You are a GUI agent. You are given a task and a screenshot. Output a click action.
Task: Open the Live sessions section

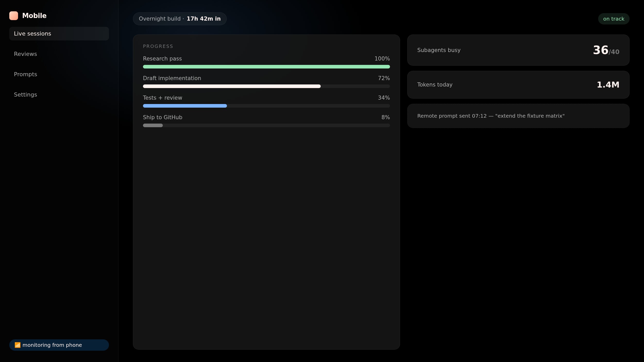tap(59, 34)
